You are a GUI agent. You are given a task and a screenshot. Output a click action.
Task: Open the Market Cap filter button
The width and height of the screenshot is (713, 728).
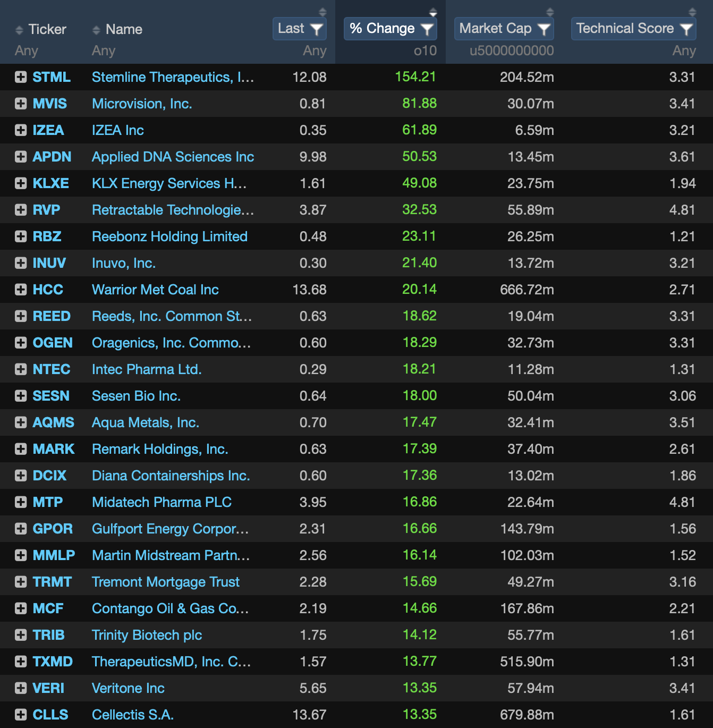click(x=504, y=29)
